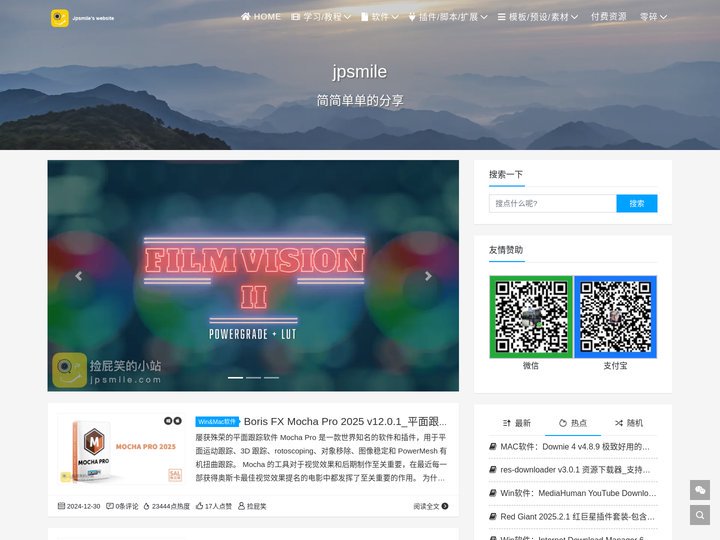This screenshot has width=720, height=540.
Task: Focus the 搜点什么呢? search field
Action: click(552, 203)
